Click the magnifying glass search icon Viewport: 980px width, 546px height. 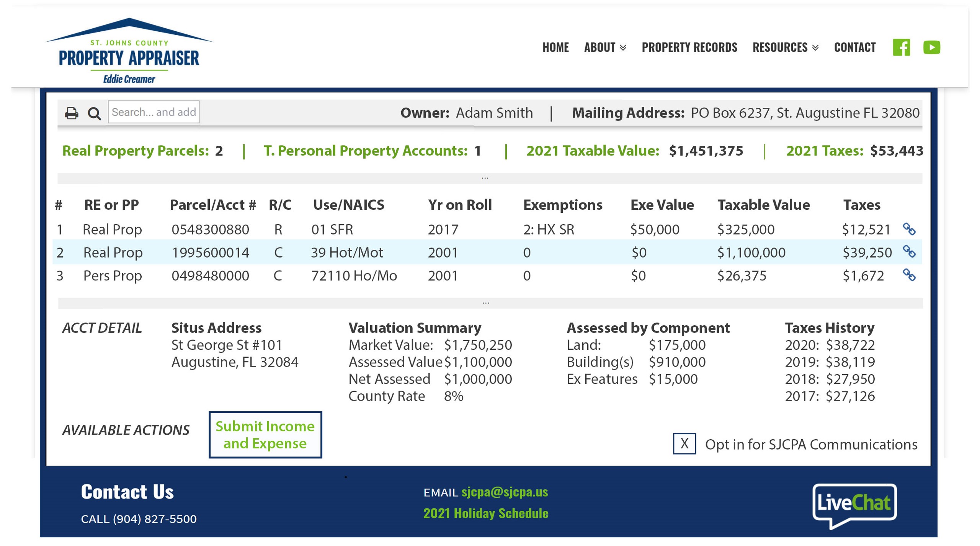(x=94, y=113)
